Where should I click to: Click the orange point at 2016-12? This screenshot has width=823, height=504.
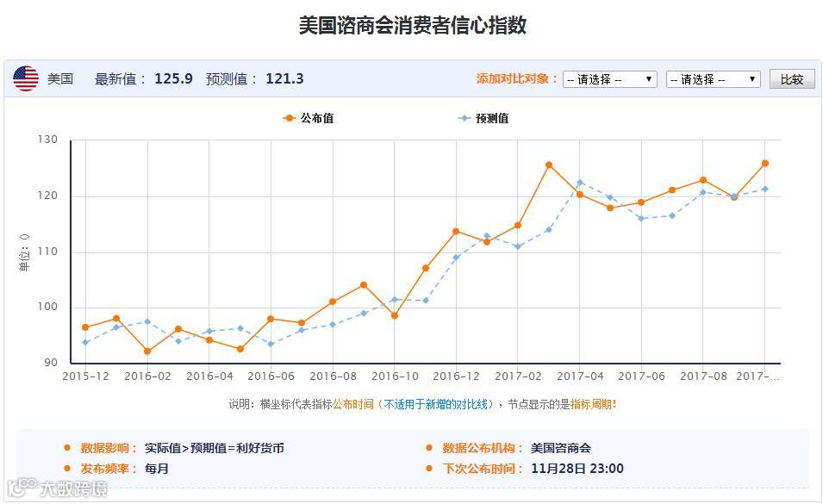point(456,231)
